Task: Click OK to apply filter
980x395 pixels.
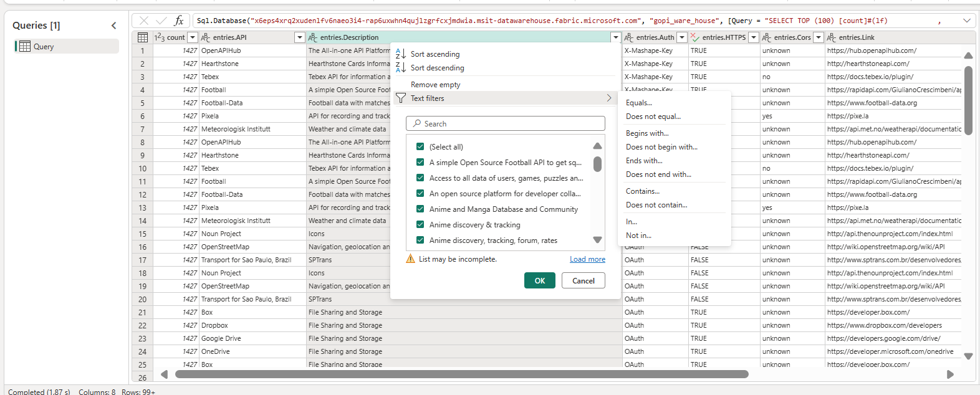Action: point(540,281)
